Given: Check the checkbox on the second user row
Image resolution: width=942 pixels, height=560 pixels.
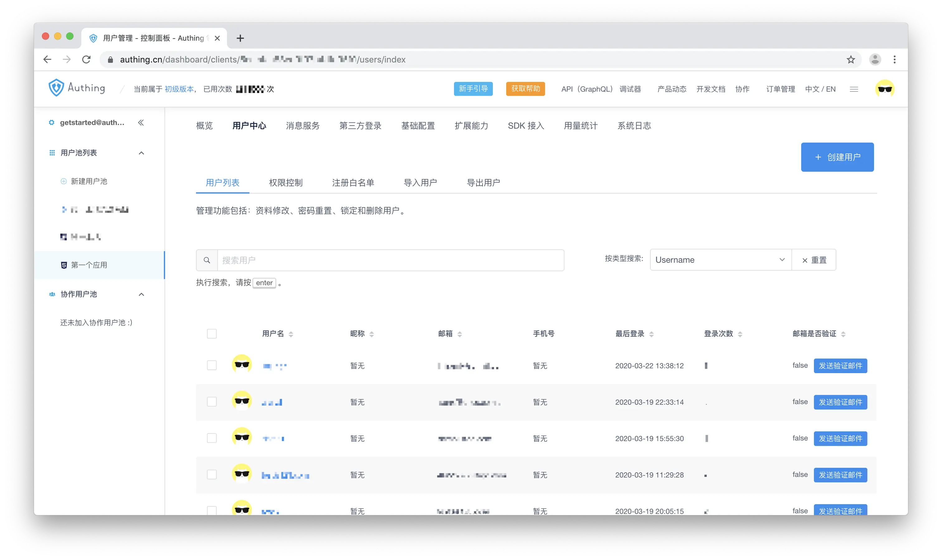Looking at the screenshot, I should click(x=212, y=401).
